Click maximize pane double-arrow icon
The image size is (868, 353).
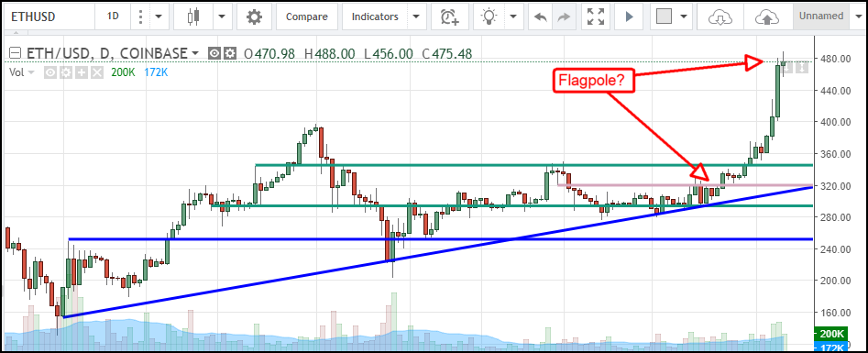click(803, 68)
